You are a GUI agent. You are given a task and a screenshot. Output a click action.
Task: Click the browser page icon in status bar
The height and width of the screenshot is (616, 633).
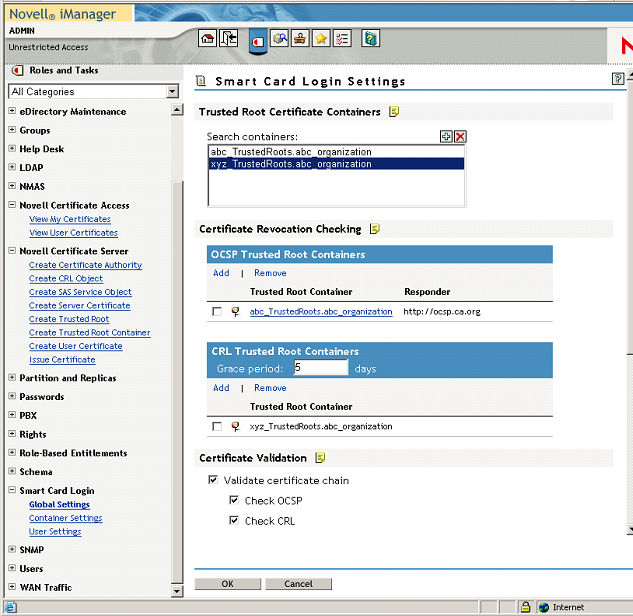[10, 607]
